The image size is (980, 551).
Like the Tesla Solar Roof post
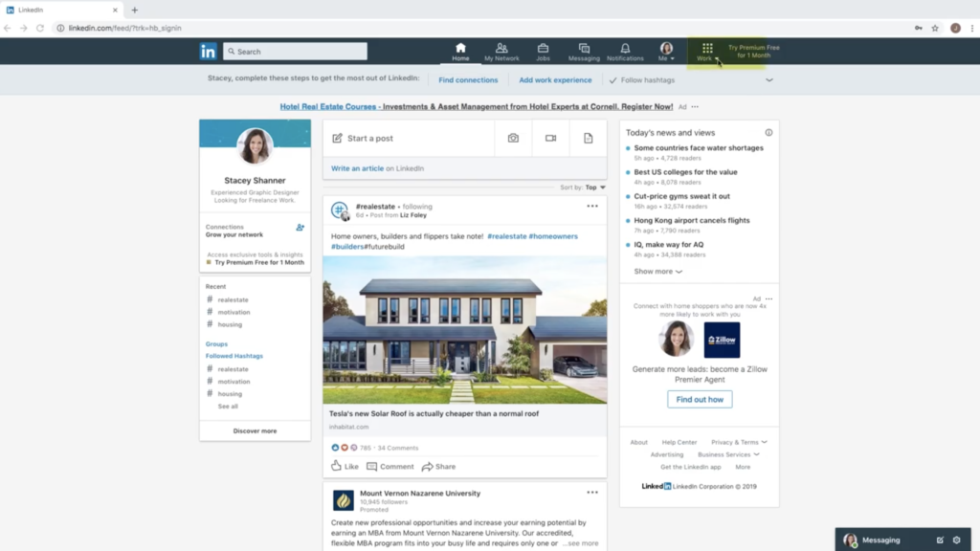(x=345, y=466)
